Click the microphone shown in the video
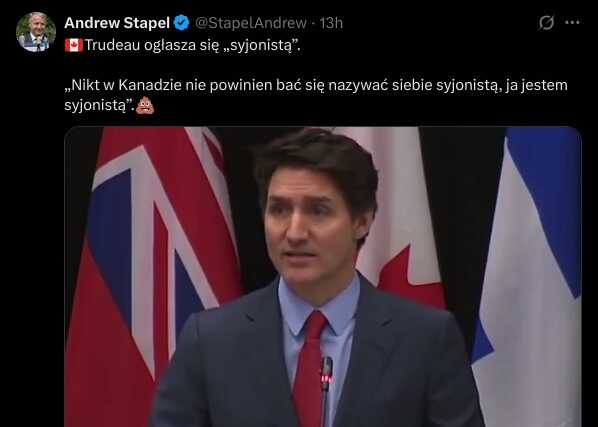This screenshot has height=427, width=598. 326,391
